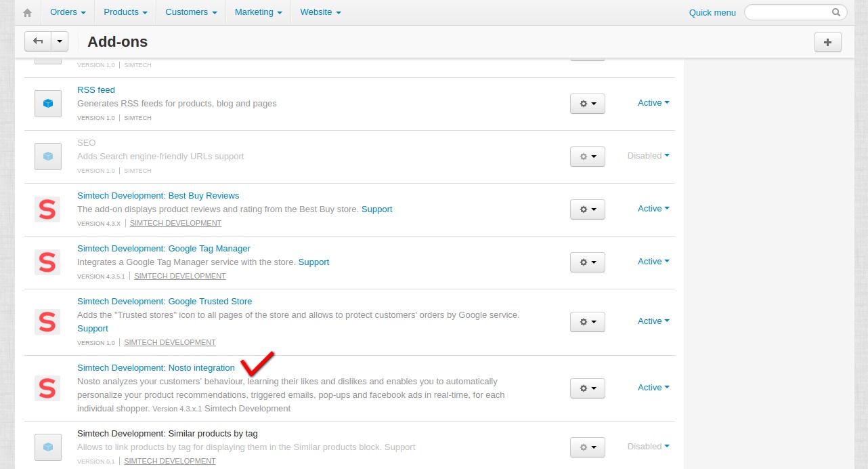The width and height of the screenshot is (868, 469).
Task: Change Google Tag Manager Active status
Action: click(653, 262)
